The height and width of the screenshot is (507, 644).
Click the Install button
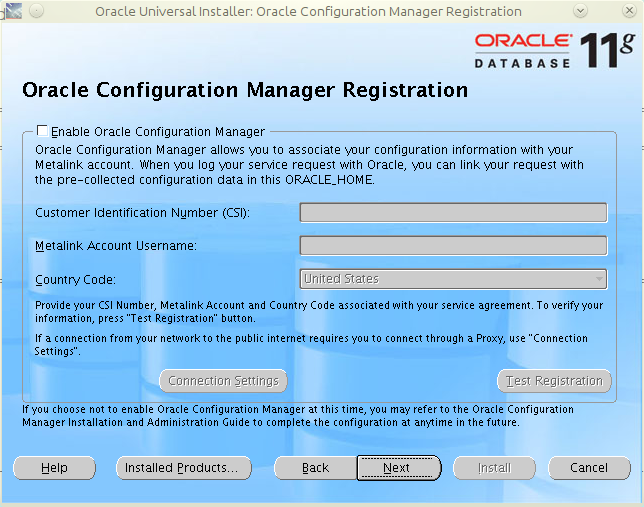(494, 468)
